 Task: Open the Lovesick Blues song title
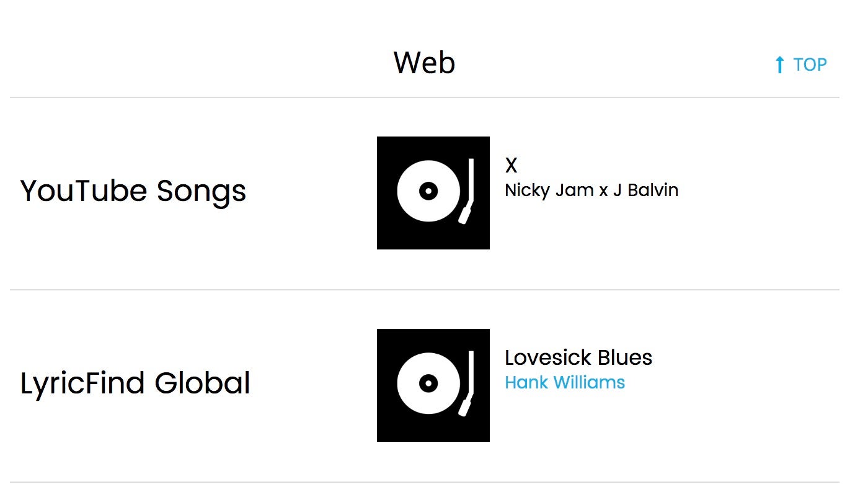[x=578, y=357]
